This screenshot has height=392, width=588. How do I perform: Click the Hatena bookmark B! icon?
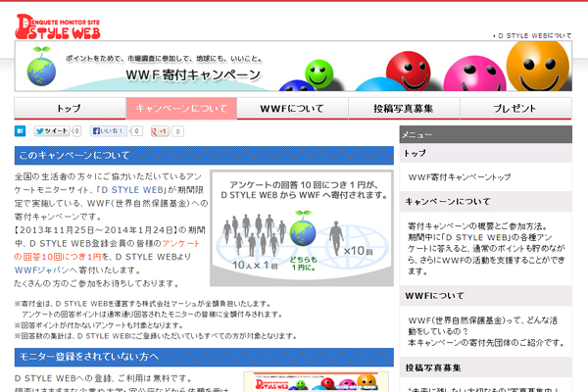(20, 130)
